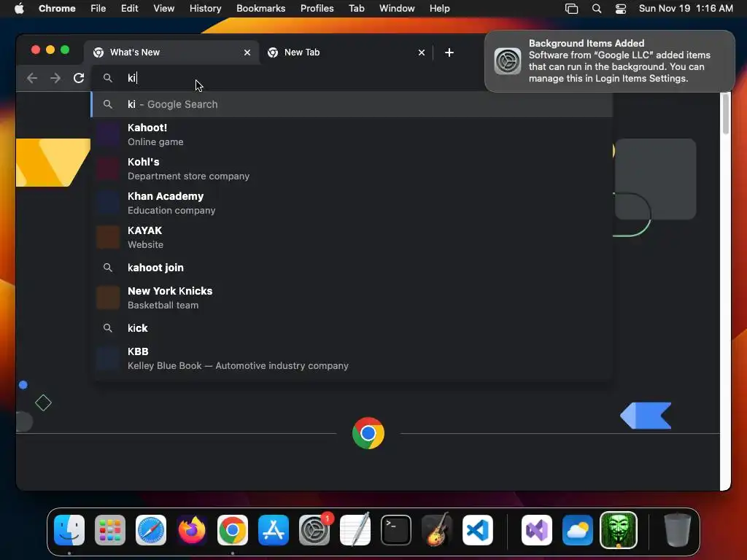
Task: Click the Kahoot! suggestion thumbnail icon
Action: click(108, 134)
